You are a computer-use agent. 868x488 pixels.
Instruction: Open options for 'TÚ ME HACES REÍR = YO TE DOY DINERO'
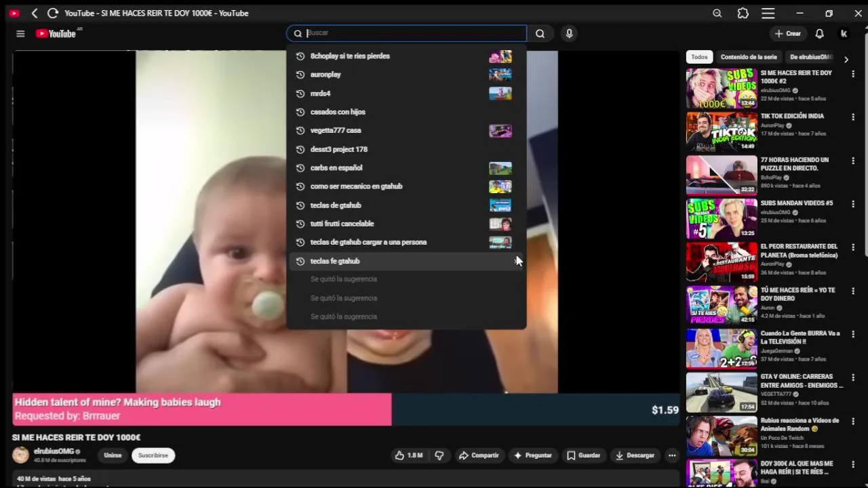[853, 291]
